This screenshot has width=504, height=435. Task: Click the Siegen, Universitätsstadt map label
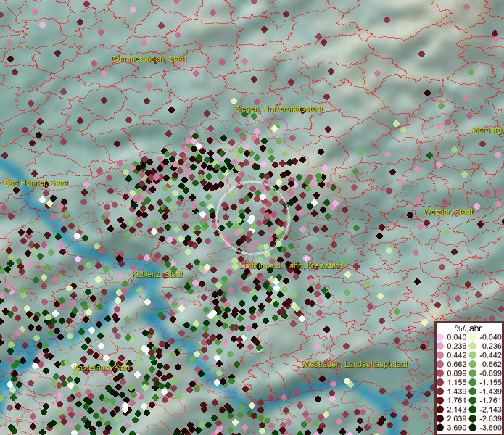(x=279, y=109)
